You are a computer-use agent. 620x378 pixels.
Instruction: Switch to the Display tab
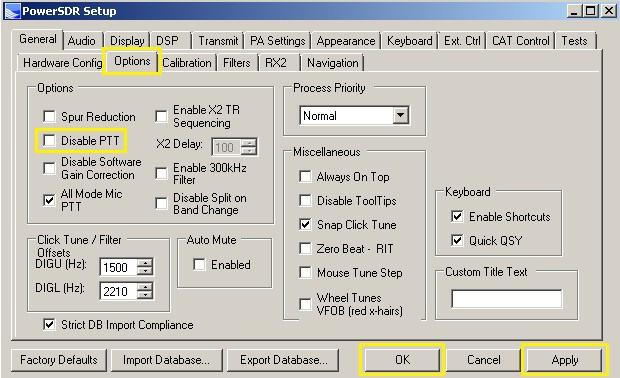click(127, 41)
